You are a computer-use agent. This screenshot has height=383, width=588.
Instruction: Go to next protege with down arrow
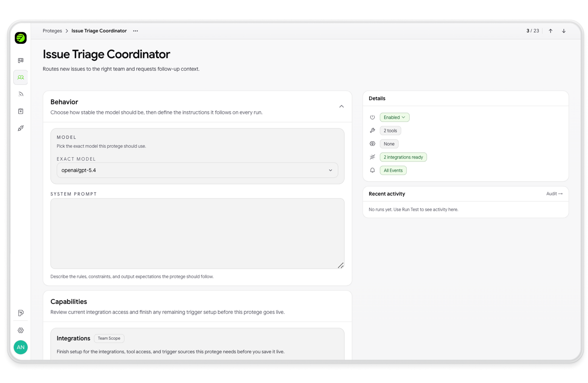point(564,31)
